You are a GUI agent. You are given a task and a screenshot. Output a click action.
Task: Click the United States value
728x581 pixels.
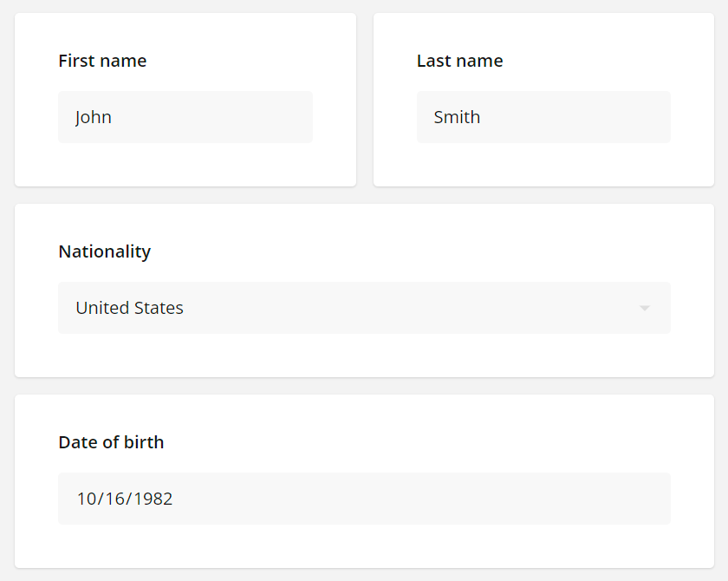tap(128, 308)
